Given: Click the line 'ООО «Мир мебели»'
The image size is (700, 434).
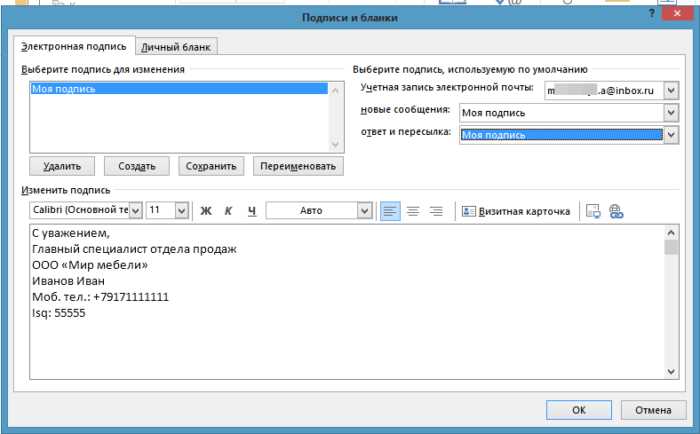Looking at the screenshot, I should 90,265.
